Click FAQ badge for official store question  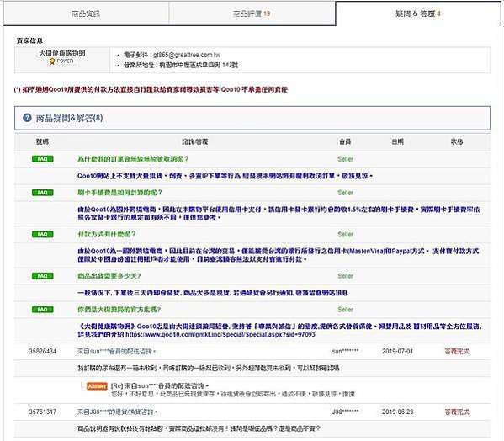click(x=43, y=310)
